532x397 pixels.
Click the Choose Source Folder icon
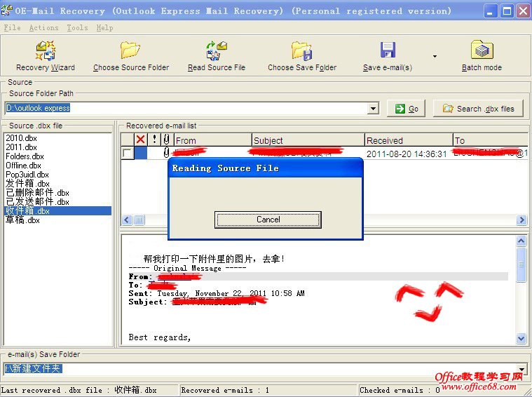[x=130, y=50]
